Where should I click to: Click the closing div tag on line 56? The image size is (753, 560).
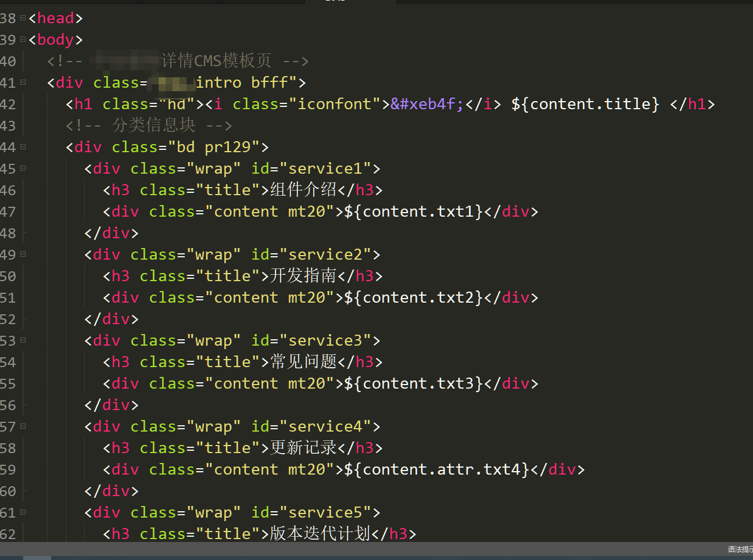(x=112, y=405)
